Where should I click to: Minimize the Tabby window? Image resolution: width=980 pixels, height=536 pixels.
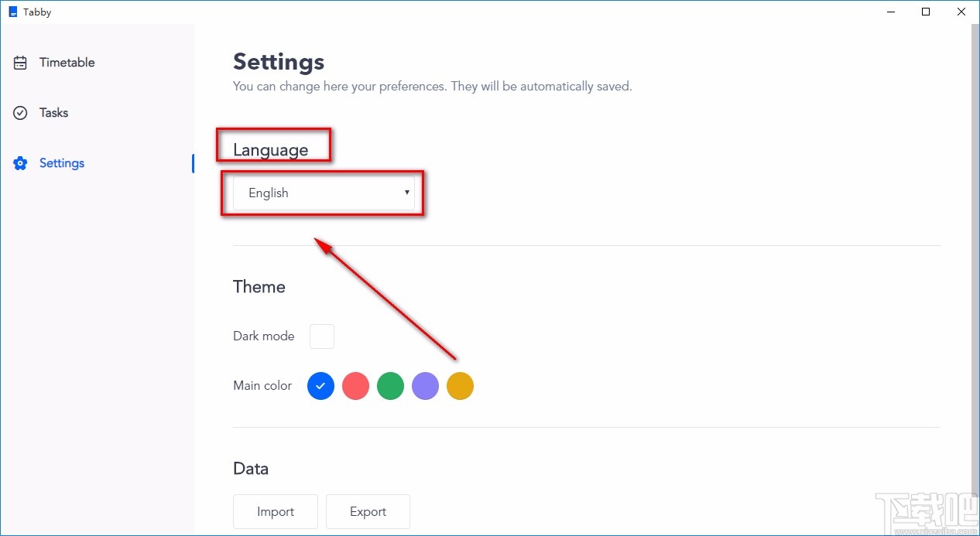coord(890,12)
